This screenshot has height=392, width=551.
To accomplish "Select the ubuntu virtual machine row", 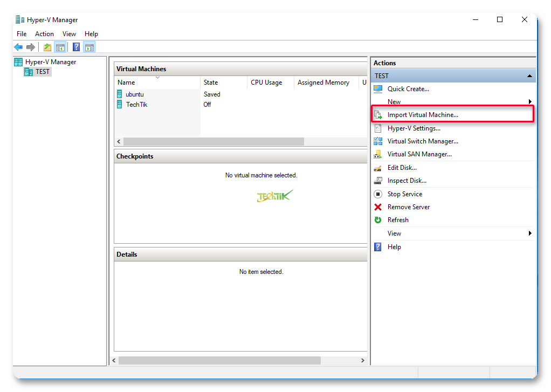I will 135,94.
